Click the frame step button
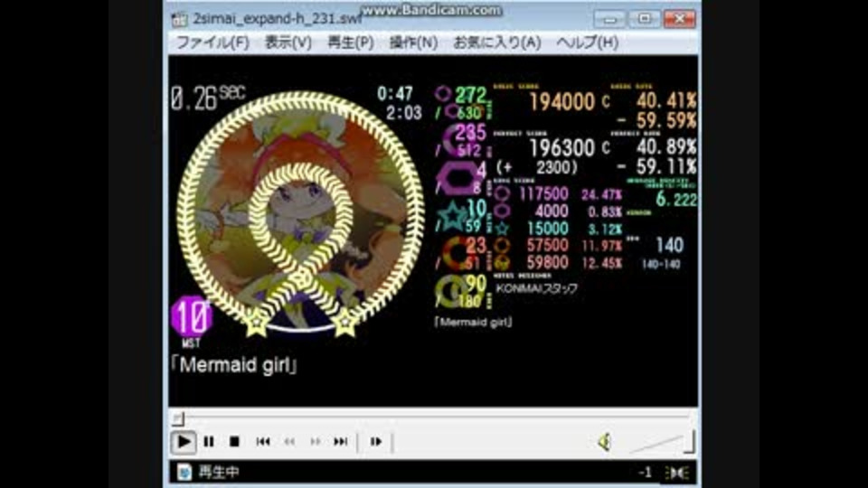 pyautogui.click(x=376, y=442)
